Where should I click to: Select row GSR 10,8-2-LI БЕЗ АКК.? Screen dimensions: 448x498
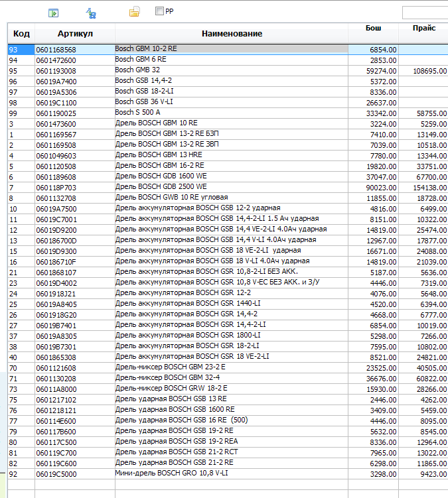228,272
